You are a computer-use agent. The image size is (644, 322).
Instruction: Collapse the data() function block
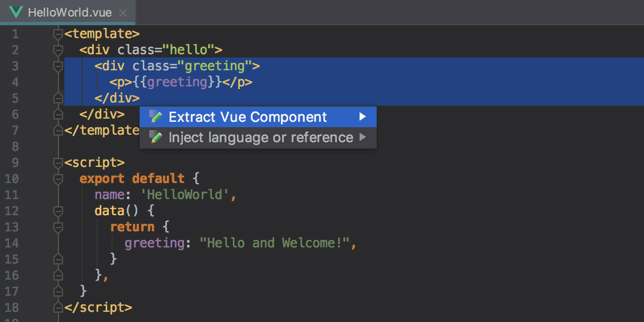point(57,211)
